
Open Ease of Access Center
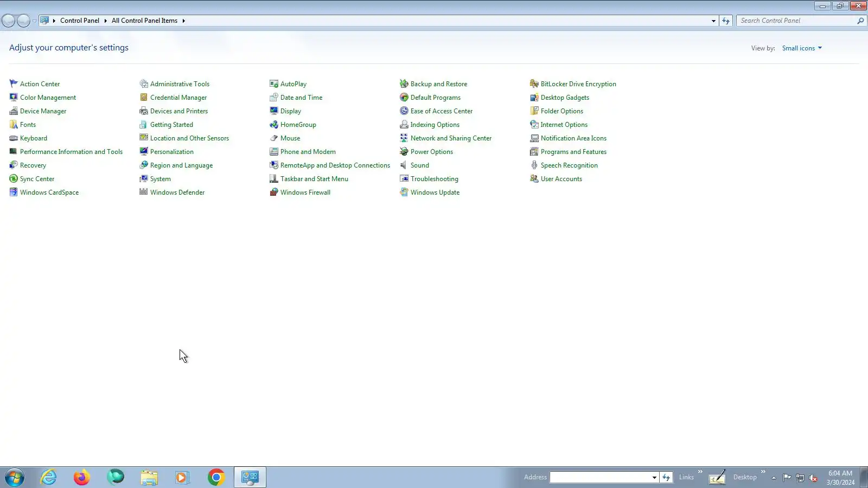point(442,111)
